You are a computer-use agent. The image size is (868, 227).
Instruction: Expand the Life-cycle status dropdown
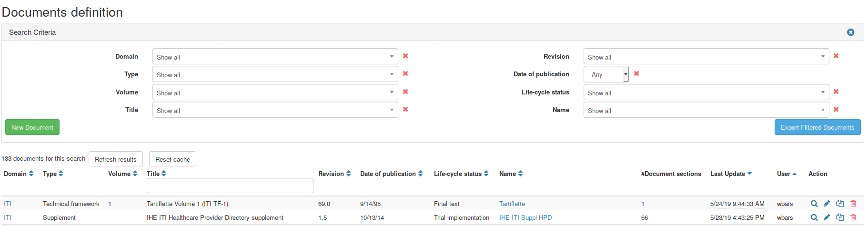coord(706,93)
